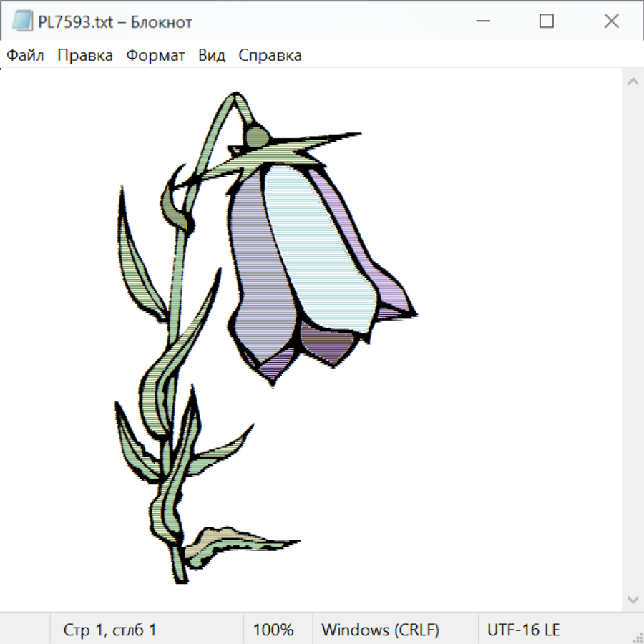This screenshot has width=644, height=644.
Task: Open the Правка menu
Action: tap(84, 56)
